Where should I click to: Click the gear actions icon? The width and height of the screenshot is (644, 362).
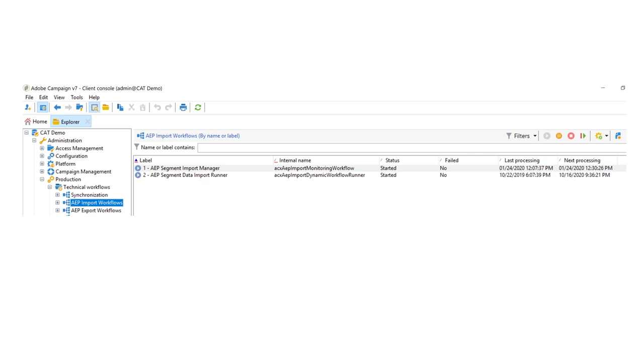(598, 136)
